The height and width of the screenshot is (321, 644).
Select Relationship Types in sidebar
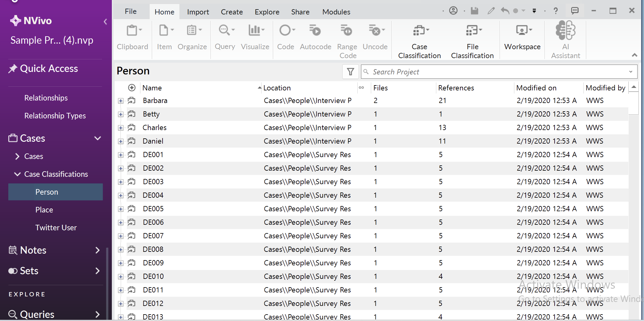pos(55,116)
